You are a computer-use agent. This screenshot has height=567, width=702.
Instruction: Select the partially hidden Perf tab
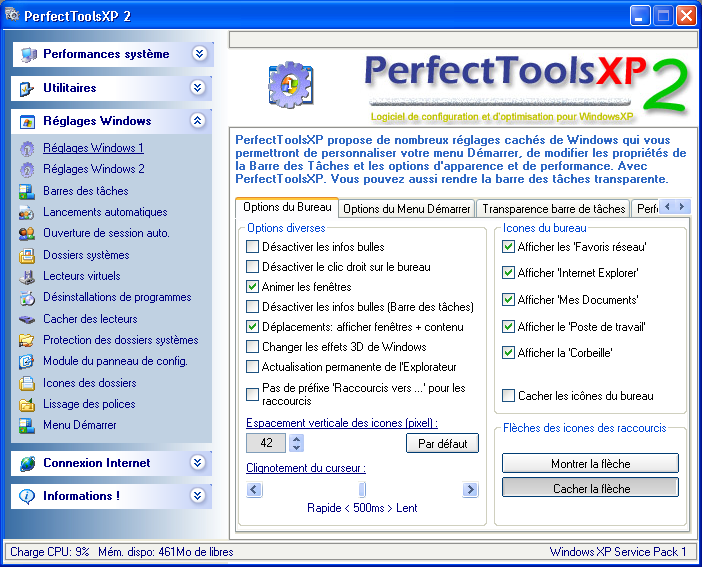coord(645,209)
